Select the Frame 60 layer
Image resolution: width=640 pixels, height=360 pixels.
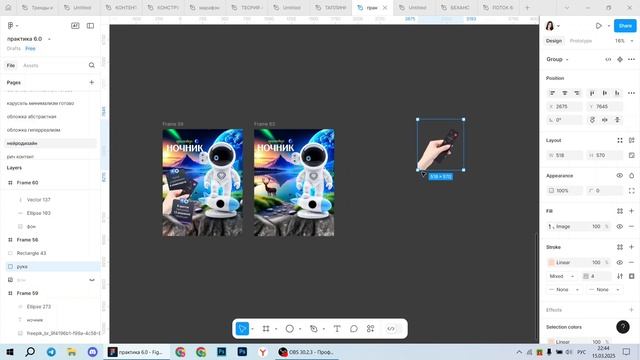pyautogui.click(x=27, y=183)
